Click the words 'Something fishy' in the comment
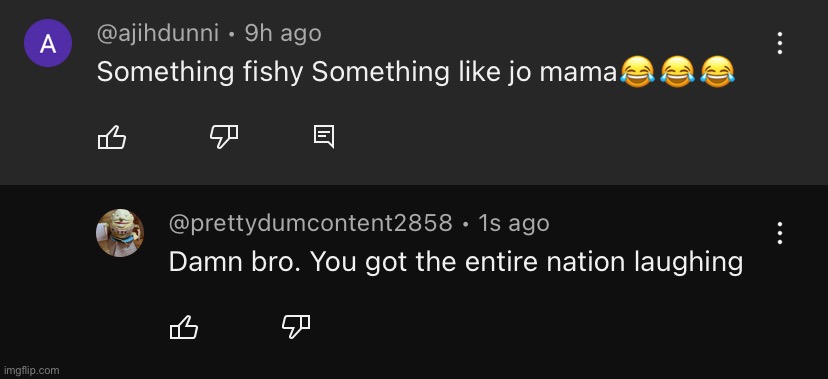Image resolution: width=828 pixels, height=379 pixels. (200, 73)
